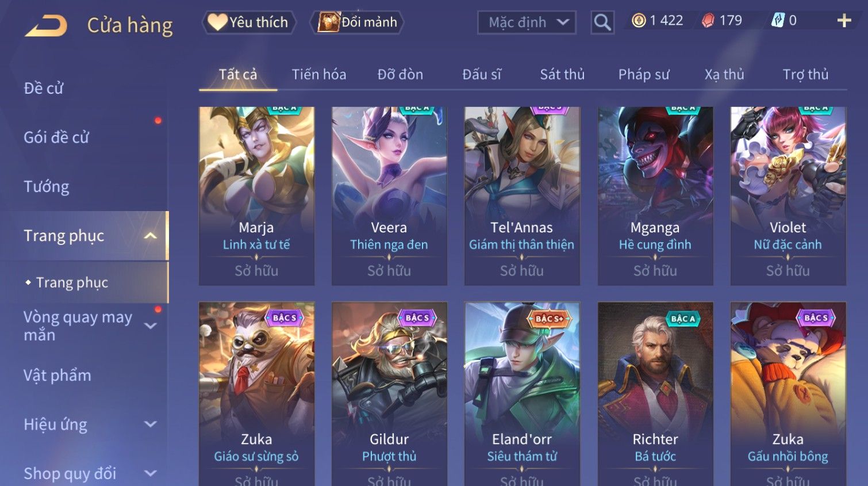Collapse the Trang phục sidebar section
Screen dimensions: 868x486
(151, 236)
